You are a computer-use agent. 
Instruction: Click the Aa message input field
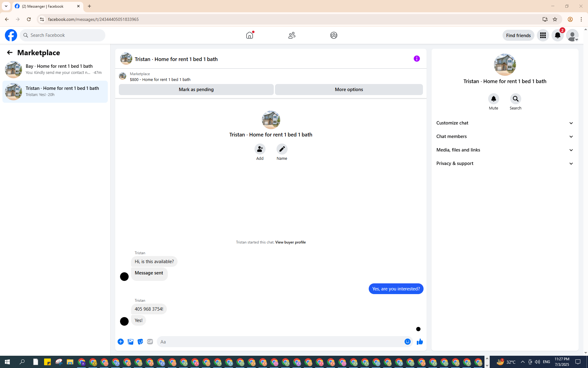pos(280,342)
